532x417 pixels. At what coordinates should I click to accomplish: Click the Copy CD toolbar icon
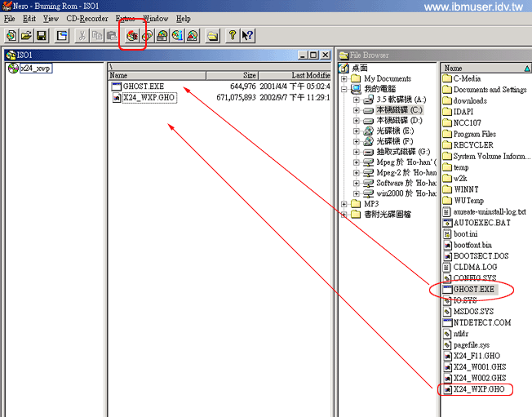tap(147, 36)
